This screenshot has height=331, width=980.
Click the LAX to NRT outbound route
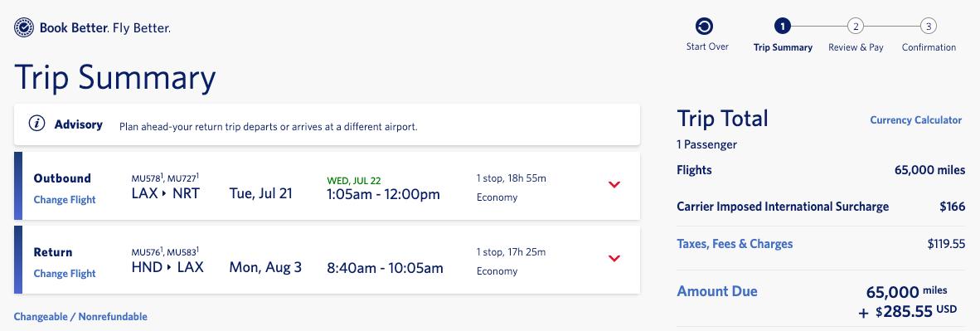[x=166, y=193]
